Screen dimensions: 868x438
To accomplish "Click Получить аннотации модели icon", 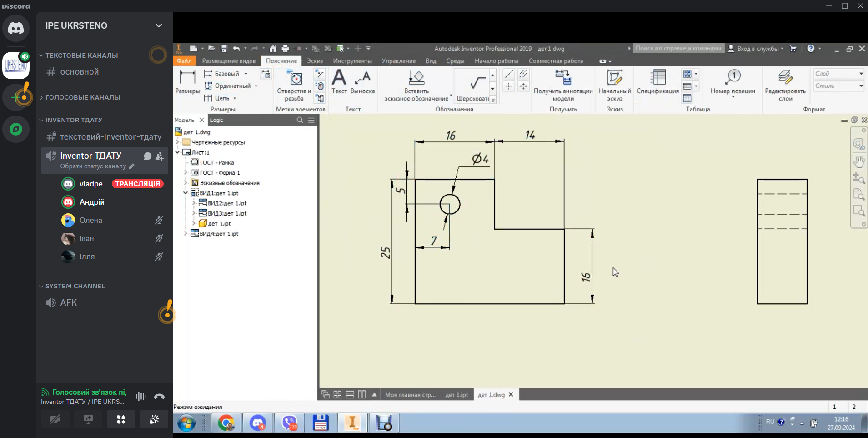I will coord(563,85).
